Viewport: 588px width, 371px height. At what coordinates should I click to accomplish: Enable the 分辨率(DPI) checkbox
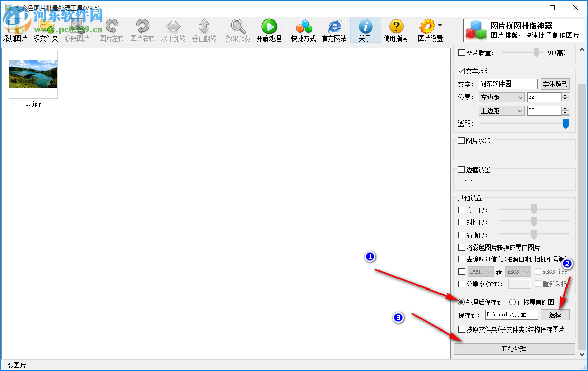point(462,284)
